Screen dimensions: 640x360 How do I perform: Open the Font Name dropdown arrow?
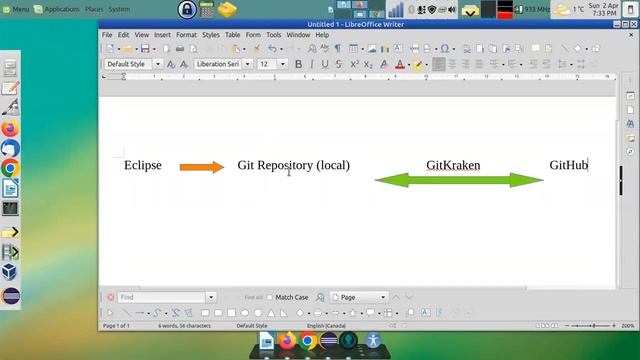(x=247, y=64)
